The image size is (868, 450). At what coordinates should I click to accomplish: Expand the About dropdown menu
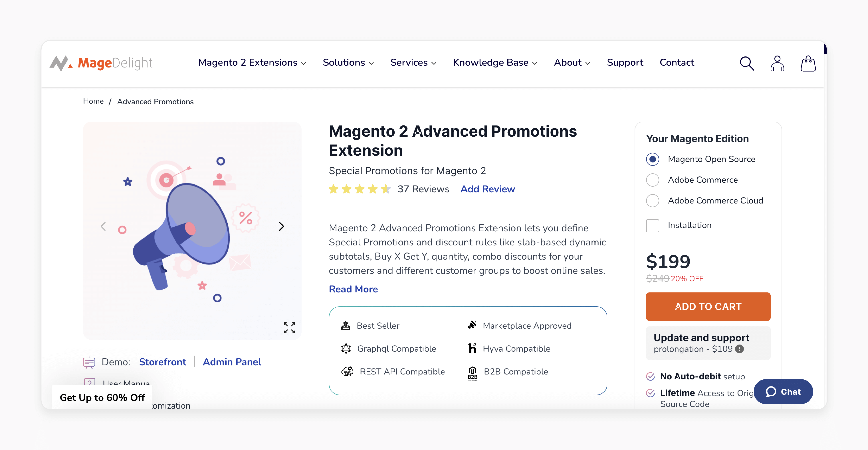(572, 63)
